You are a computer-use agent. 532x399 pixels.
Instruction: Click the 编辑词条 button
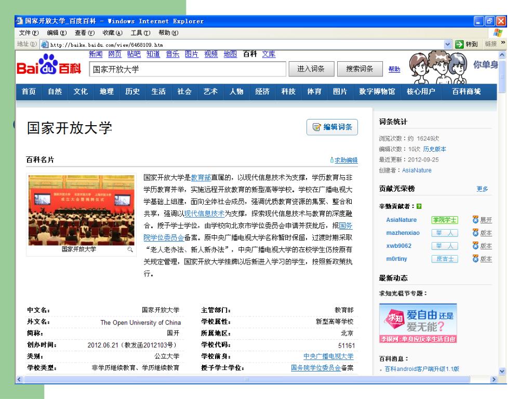click(332, 127)
